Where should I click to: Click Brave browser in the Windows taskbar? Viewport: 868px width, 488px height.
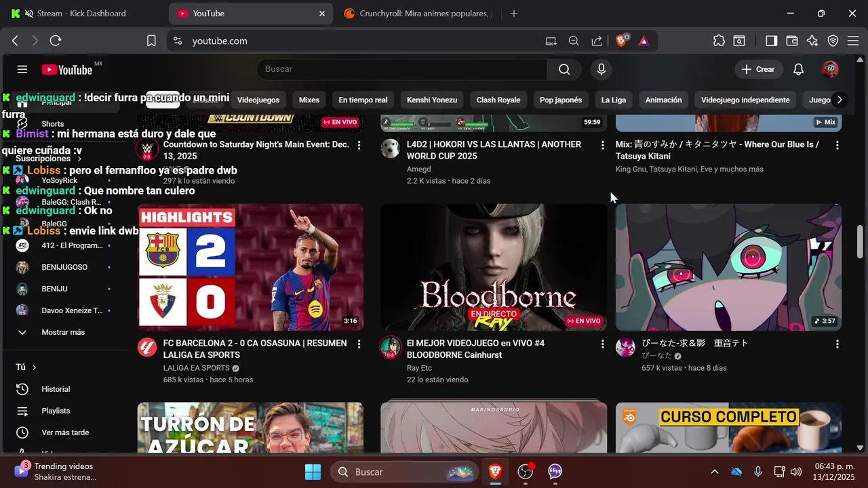[496, 472]
